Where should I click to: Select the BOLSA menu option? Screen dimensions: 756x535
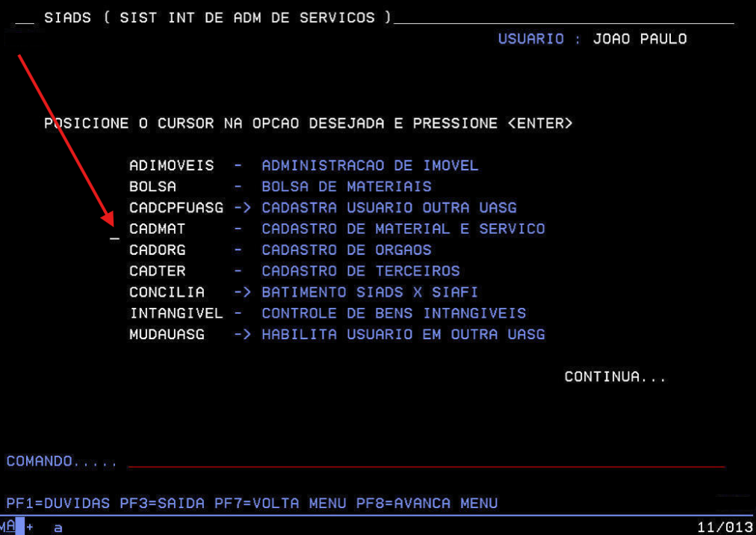coord(152,187)
